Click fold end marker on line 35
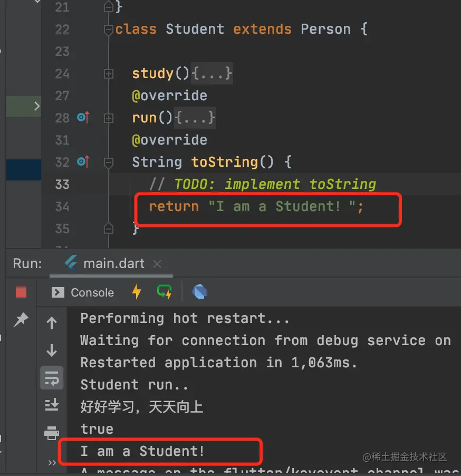 [x=108, y=229]
